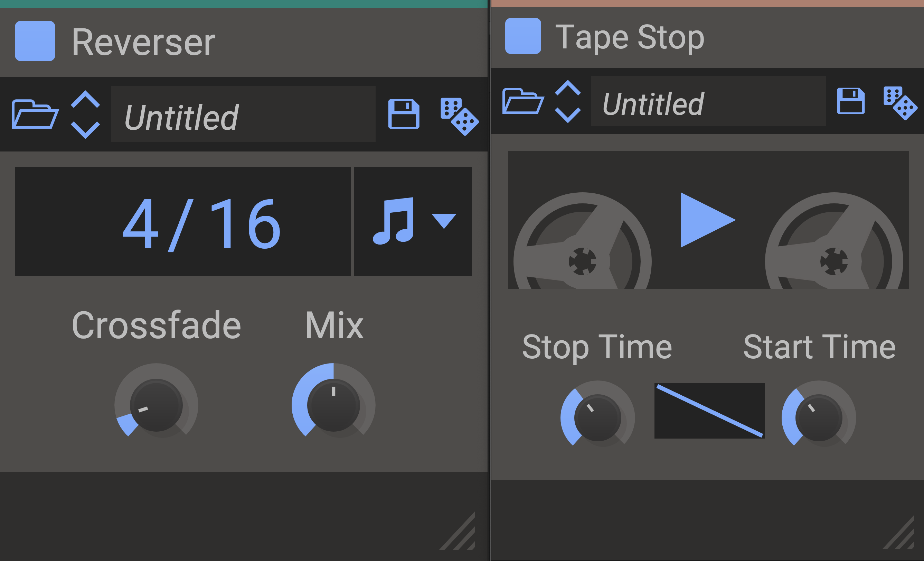
Task: Randomize Tape Stop parameters with dice
Action: 900,103
